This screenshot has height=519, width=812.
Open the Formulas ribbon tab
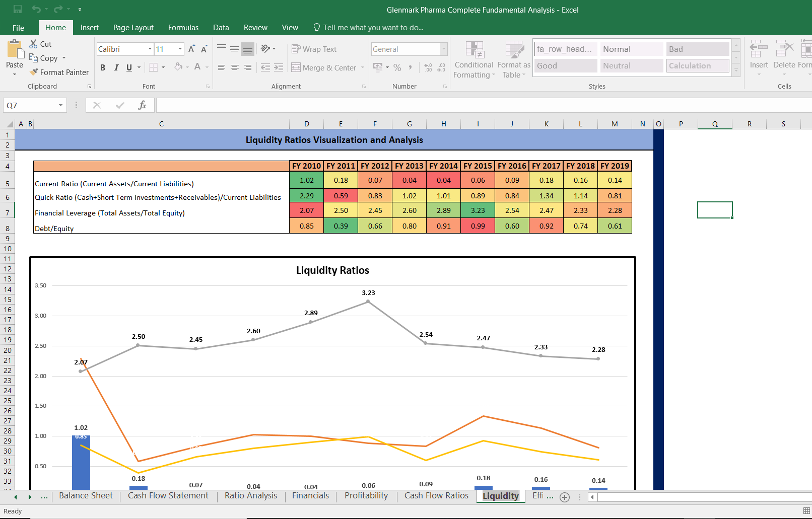183,28
